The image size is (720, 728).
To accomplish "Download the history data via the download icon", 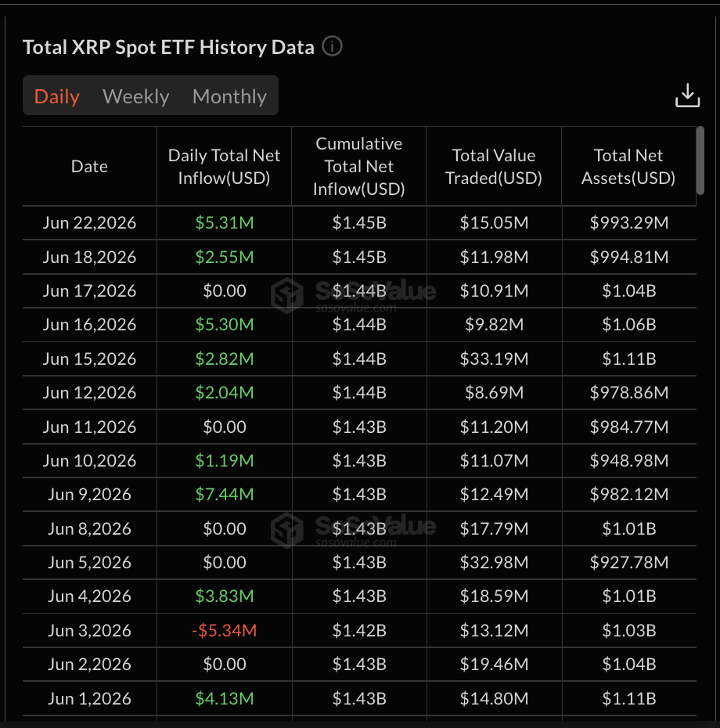I will [x=687, y=96].
